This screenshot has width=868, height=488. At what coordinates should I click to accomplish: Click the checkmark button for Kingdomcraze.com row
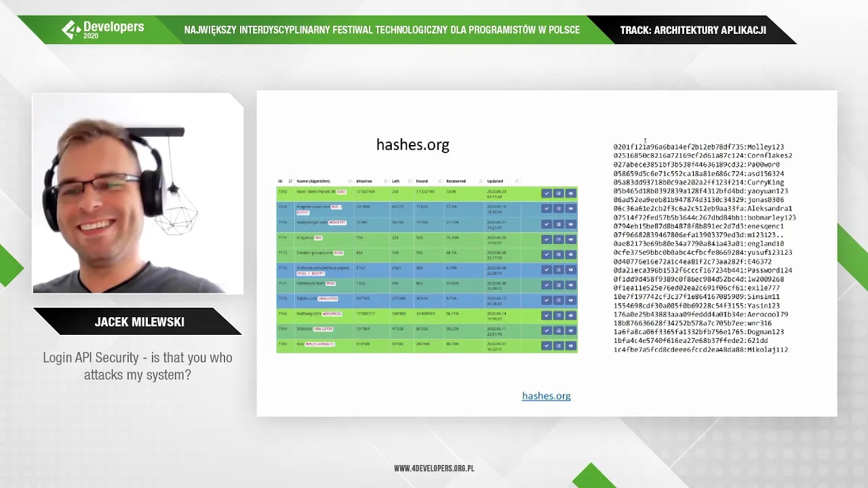(x=547, y=209)
